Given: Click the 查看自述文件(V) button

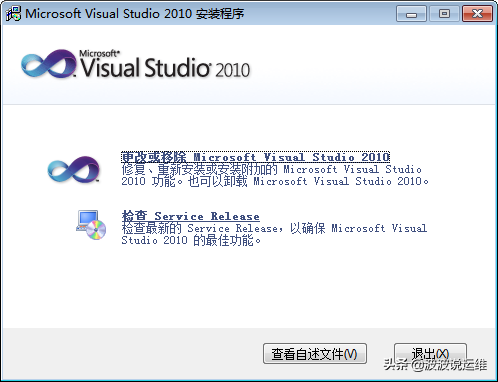Looking at the screenshot, I should coord(315,354).
